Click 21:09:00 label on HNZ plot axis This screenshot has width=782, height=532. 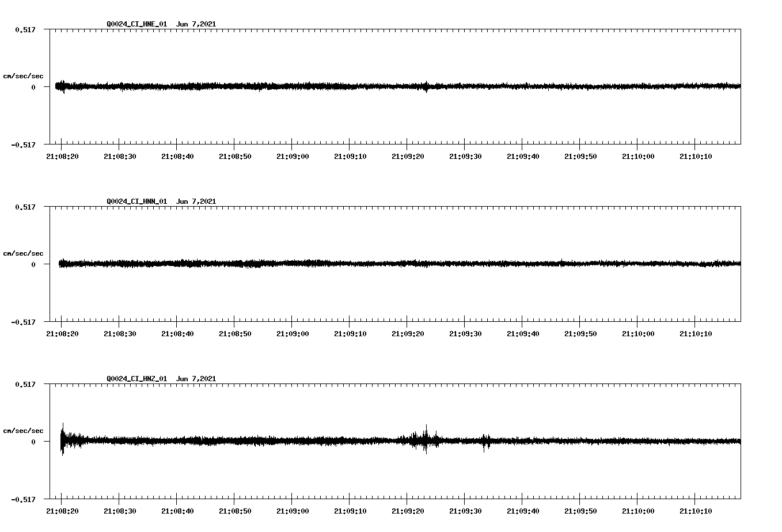pyautogui.click(x=293, y=511)
